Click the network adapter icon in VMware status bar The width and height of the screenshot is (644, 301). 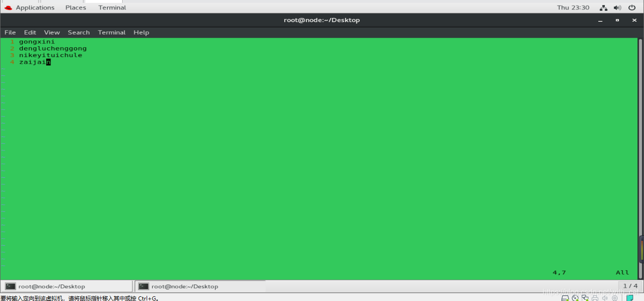(x=585, y=298)
